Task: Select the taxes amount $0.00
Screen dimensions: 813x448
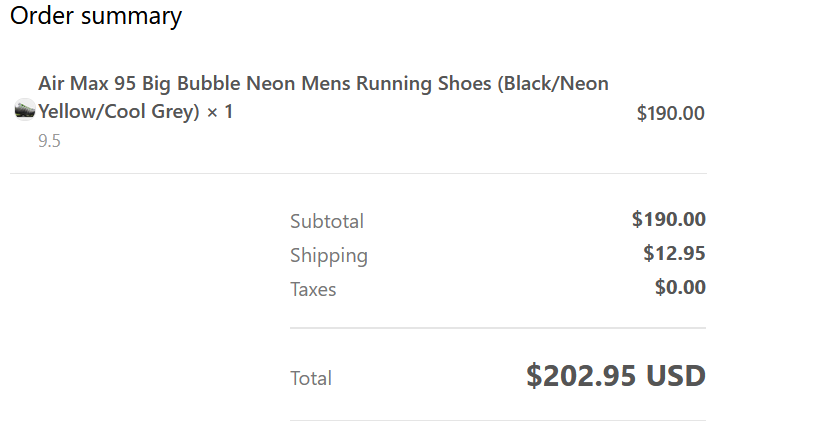Action: pos(680,287)
